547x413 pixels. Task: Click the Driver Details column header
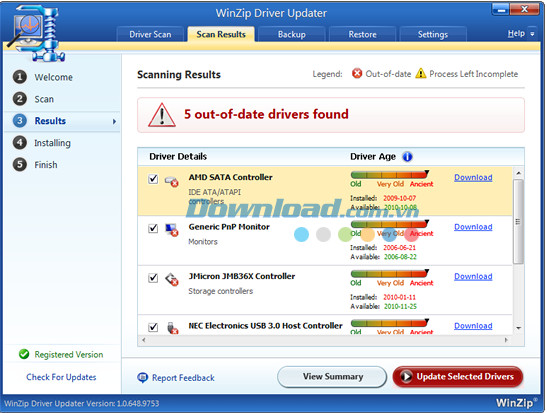(x=178, y=156)
